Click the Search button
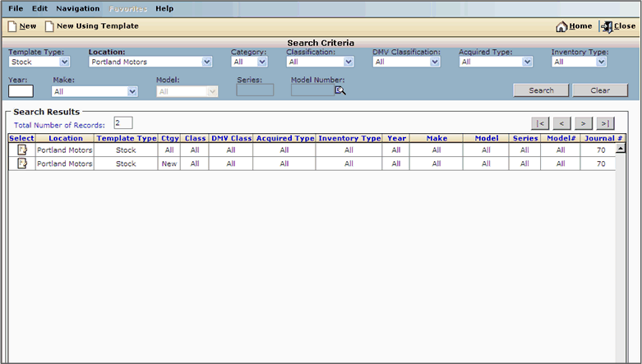 [541, 90]
